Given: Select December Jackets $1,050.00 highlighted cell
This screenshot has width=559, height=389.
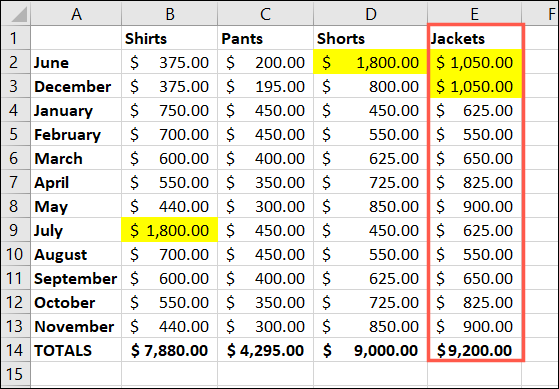Looking at the screenshot, I should (475, 86).
